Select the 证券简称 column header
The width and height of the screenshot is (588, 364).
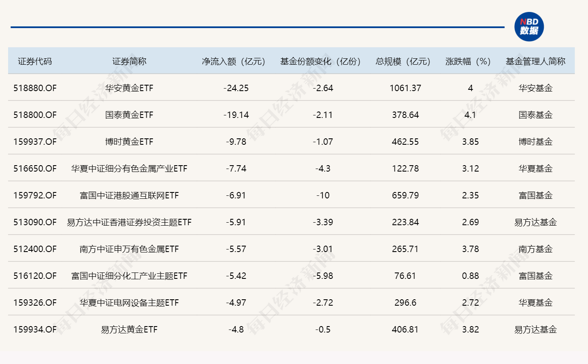pyautogui.click(x=129, y=61)
